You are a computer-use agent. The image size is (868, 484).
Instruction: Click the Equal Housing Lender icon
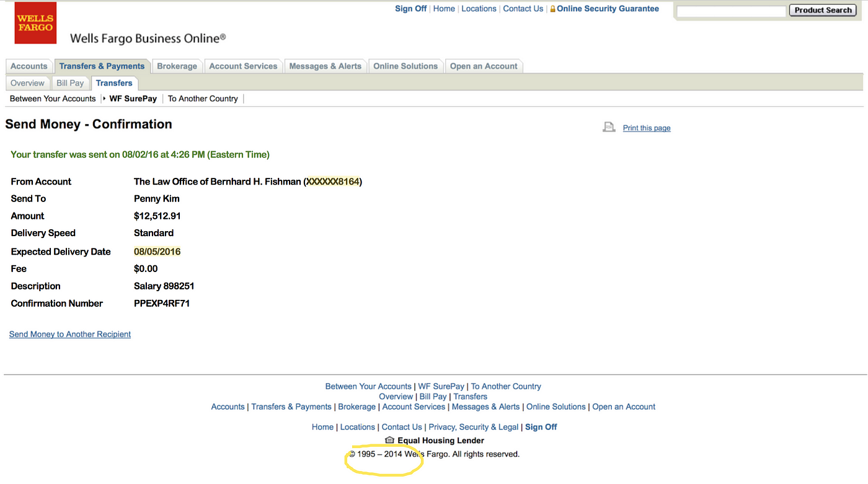click(389, 440)
